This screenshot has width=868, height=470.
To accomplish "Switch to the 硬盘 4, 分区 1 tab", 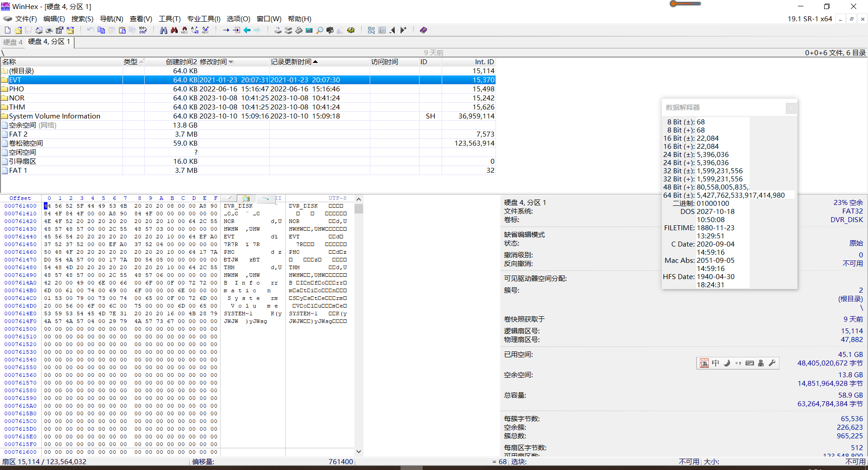I will [49, 42].
